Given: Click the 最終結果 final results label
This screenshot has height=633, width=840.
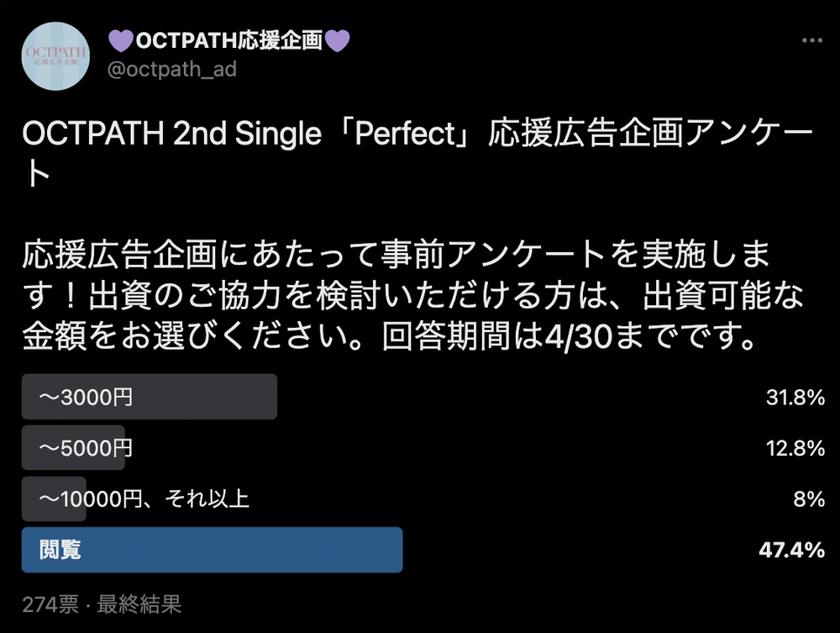Looking at the screenshot, I should tap(139, 604).
